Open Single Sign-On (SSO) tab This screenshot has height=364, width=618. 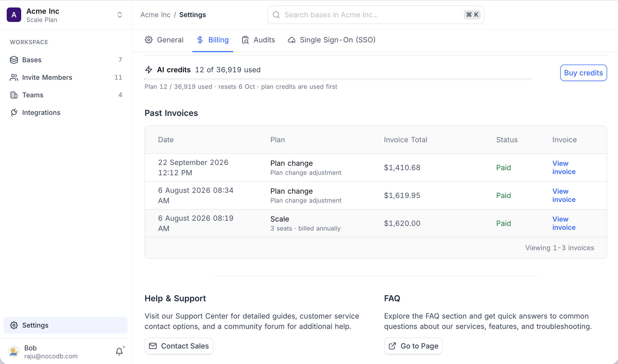coord(332,40)
